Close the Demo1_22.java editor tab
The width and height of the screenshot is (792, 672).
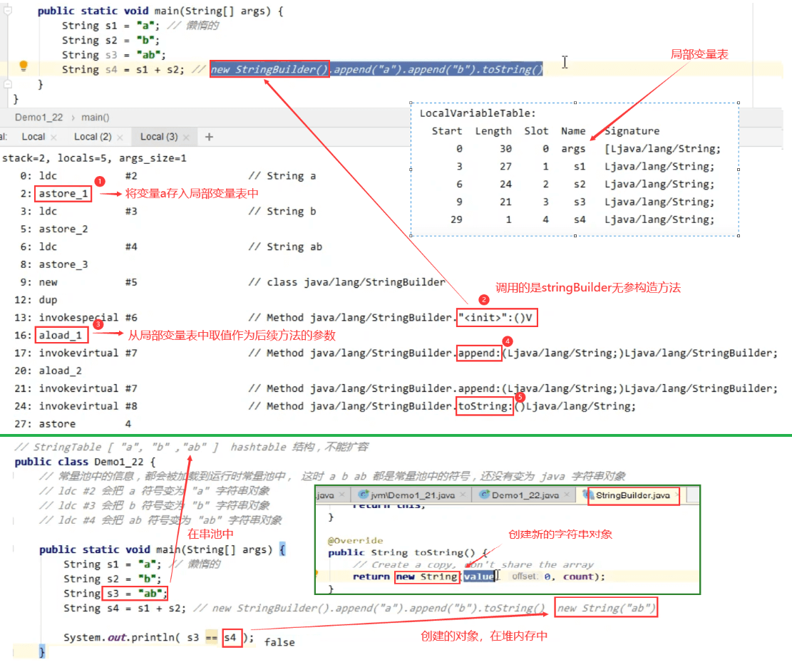pos(566,495)
